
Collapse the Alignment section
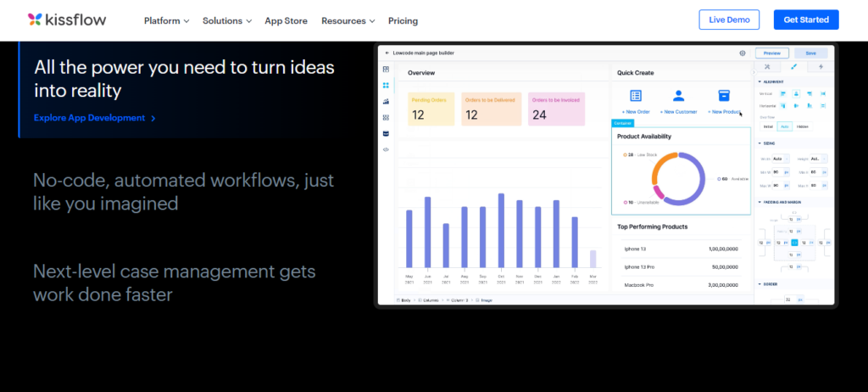point(759,81)
